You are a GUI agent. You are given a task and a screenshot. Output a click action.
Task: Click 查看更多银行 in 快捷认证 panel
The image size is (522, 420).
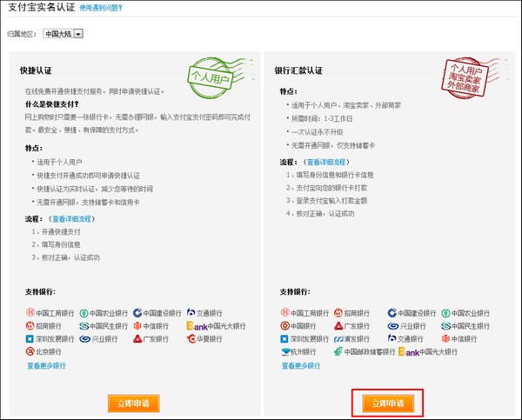[46, 366]
